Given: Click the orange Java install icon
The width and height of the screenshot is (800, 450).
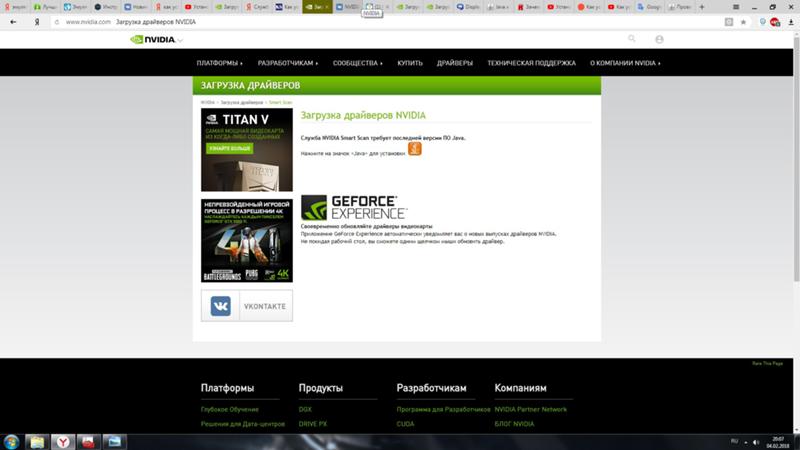Looking at the screenshot, I should coord(414,148).
